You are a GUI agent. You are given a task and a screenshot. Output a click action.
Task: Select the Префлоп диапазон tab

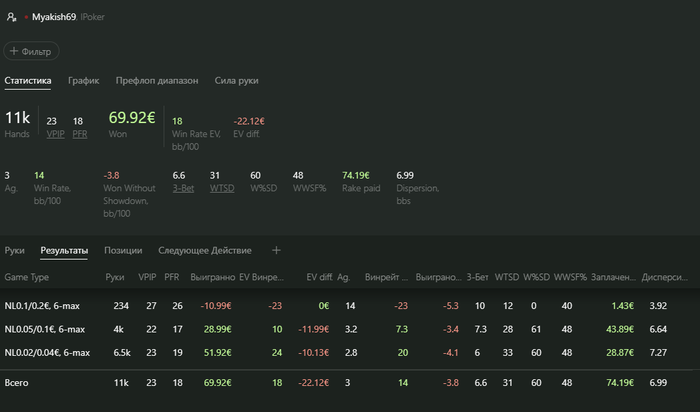pos(157,80)
